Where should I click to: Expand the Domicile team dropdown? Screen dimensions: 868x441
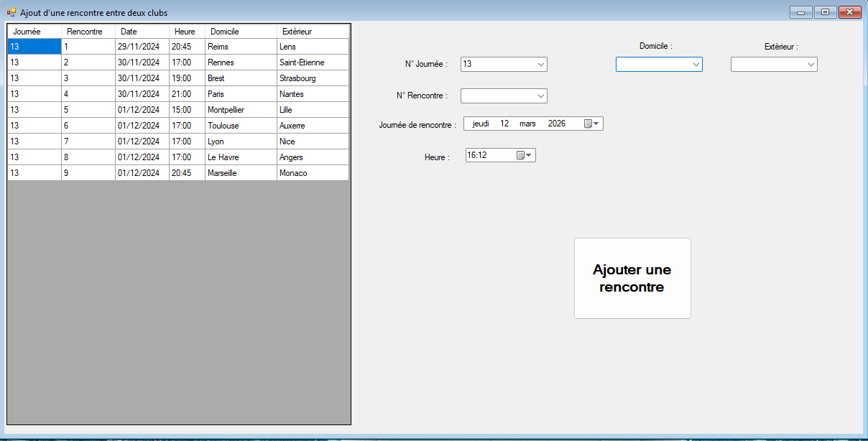pos(696,64)
